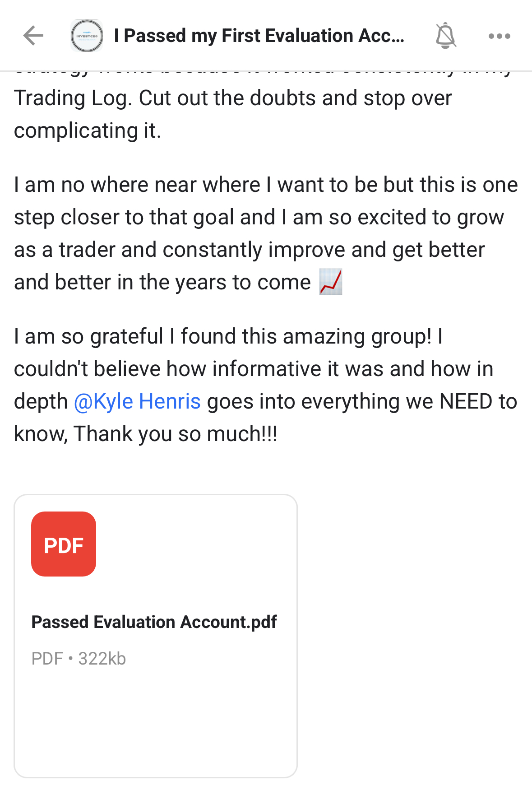
Task: Go back using the left arrow
Action: click(x=33, y=36)
